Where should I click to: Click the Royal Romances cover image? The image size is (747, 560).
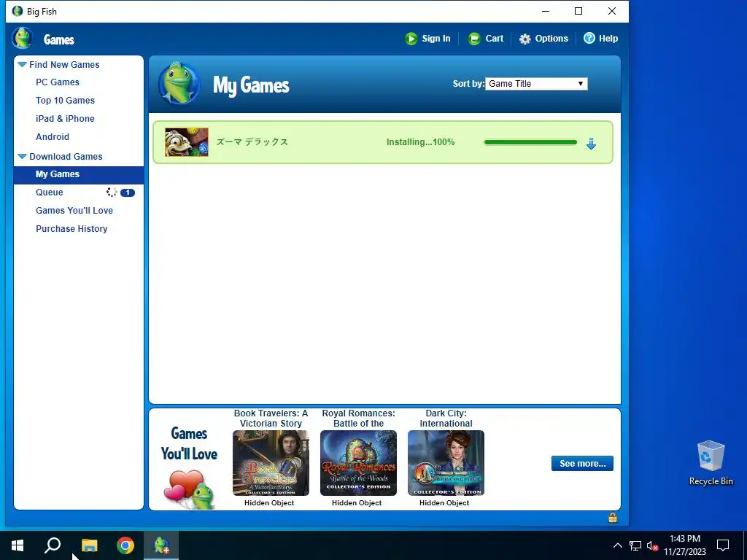pos(358,463)
